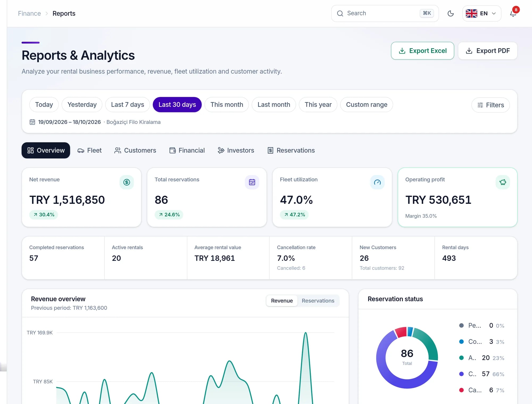Click the Total reservations calendar icon

coord(252,182)
